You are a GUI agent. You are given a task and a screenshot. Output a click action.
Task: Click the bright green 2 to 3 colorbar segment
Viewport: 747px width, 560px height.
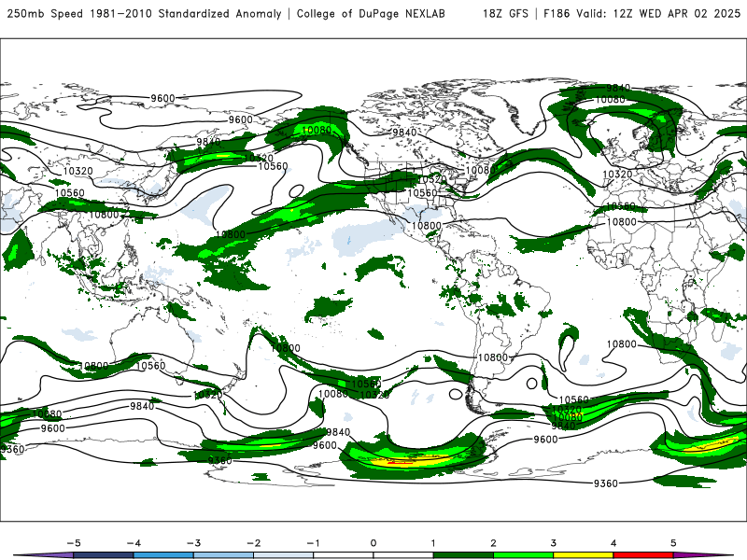point(523,555)
